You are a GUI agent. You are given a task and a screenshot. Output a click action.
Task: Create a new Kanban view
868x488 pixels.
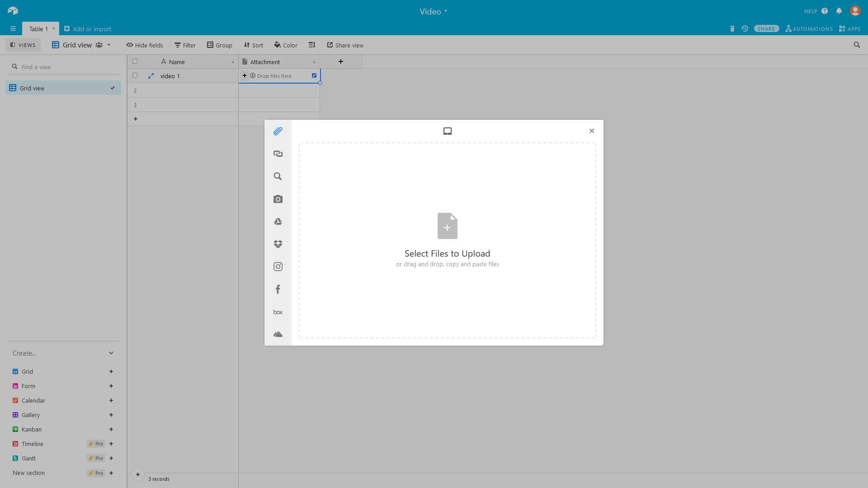[63, 429]
